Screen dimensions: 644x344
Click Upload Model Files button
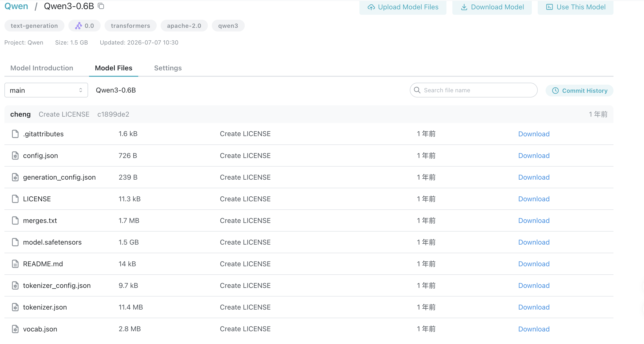(403, 7)
